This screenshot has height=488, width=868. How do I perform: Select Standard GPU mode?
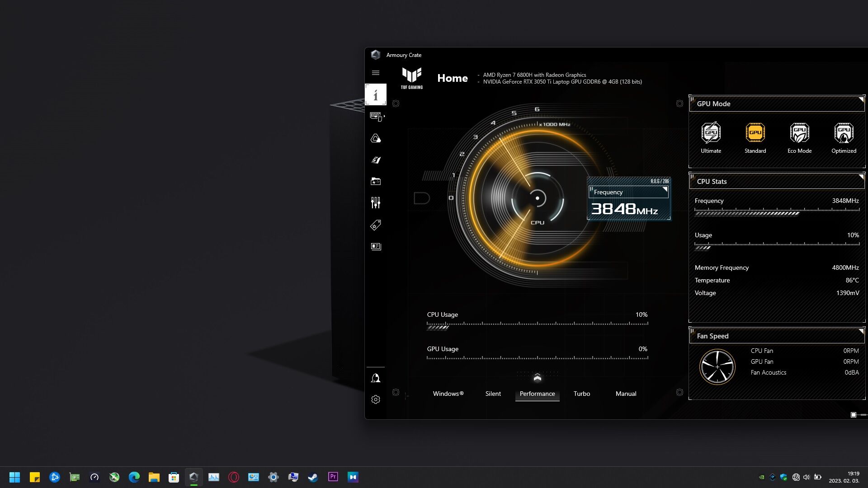point(755,138)
